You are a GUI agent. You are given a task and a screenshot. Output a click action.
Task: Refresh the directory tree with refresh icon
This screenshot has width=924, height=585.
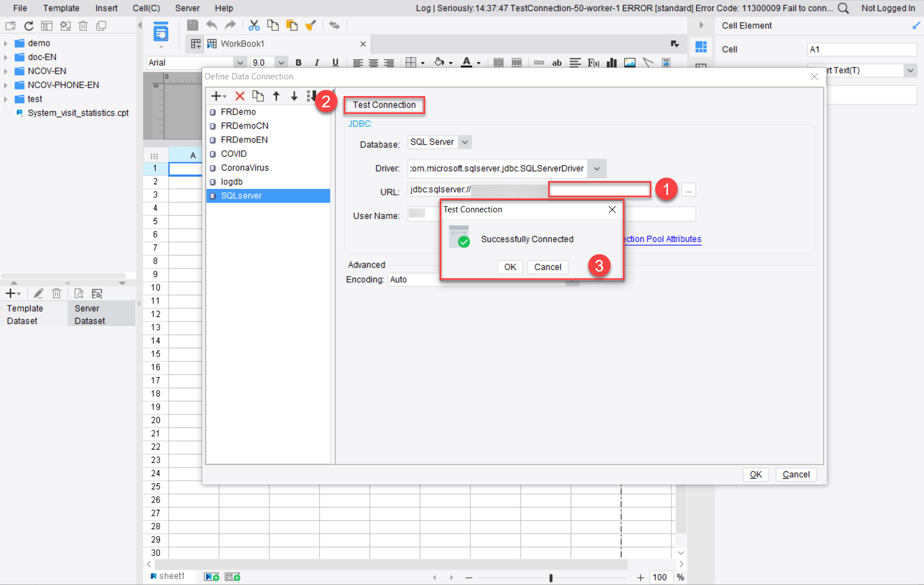pyautogui.click(x=28, y=26)
